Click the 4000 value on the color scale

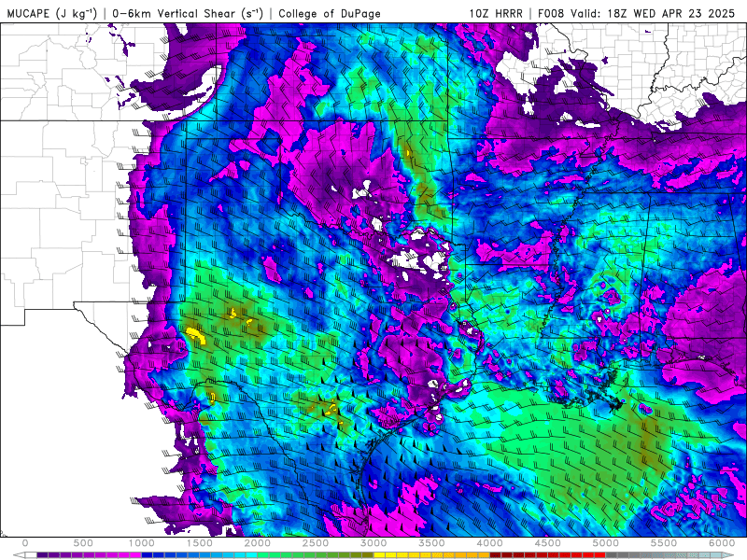tap(489, 543)
